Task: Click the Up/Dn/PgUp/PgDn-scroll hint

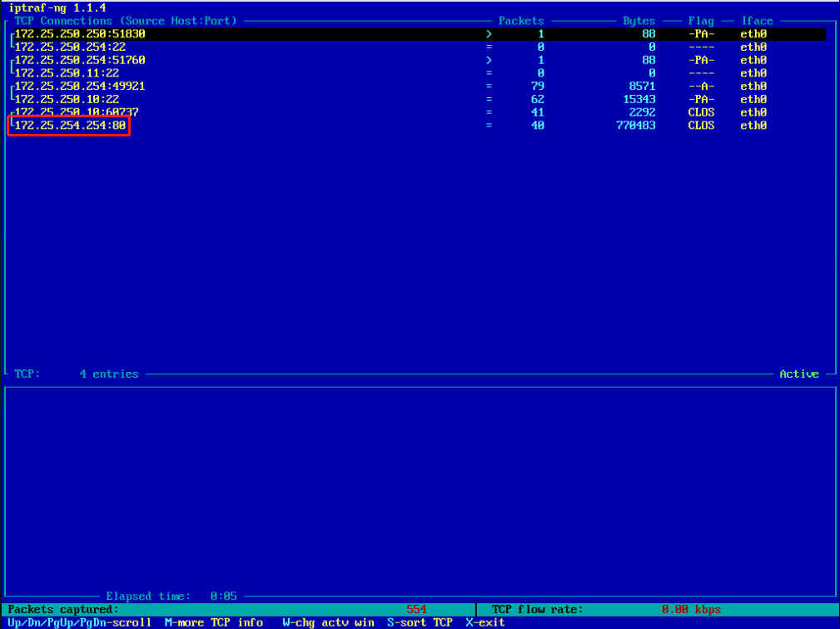Action: tap(80, 622)
